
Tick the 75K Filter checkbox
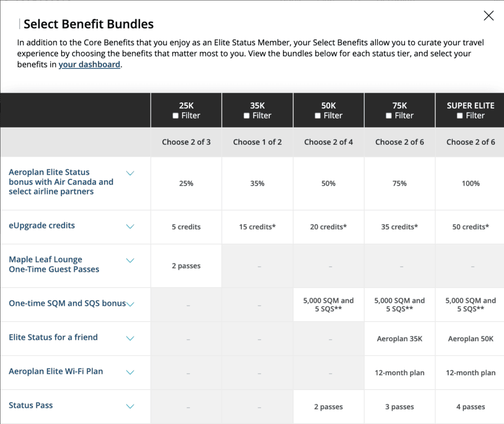tap(389, 116)
